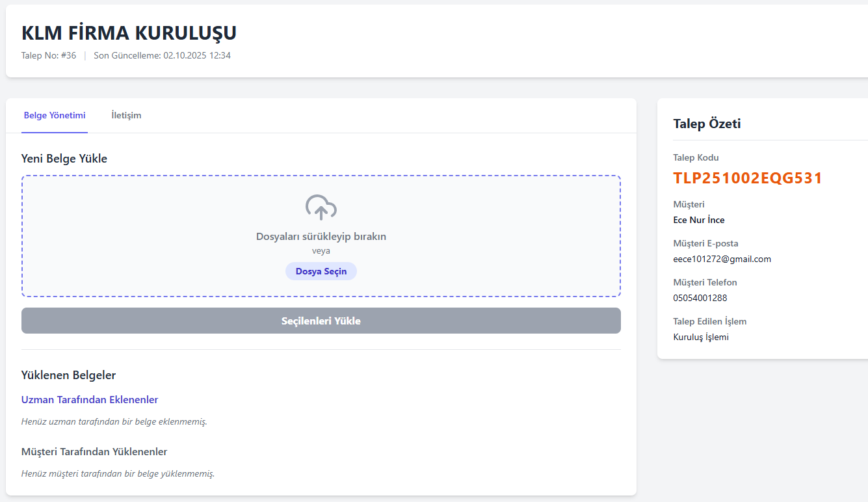This screenshot has height=502, width=868.
Task: Click the Kuruluş İşlemi value
Action: pos(700,337)
